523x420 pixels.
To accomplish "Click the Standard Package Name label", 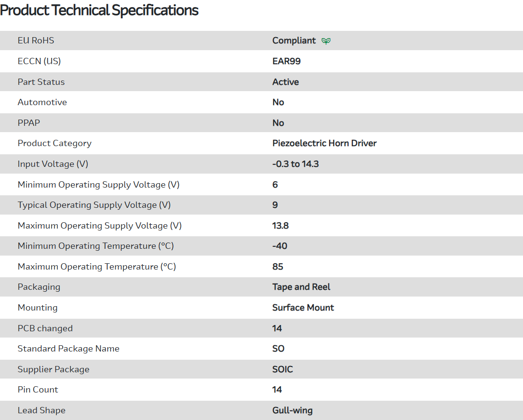I will pyautogui.click(x=68, y=349).
